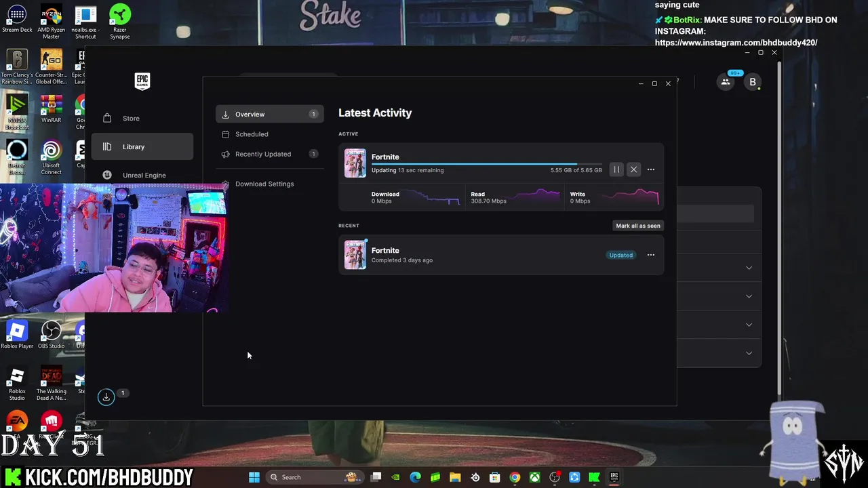Open options menu for the updating Fortnite
Image resolution: width=868 pixels, height=488 pixels.
651,169
